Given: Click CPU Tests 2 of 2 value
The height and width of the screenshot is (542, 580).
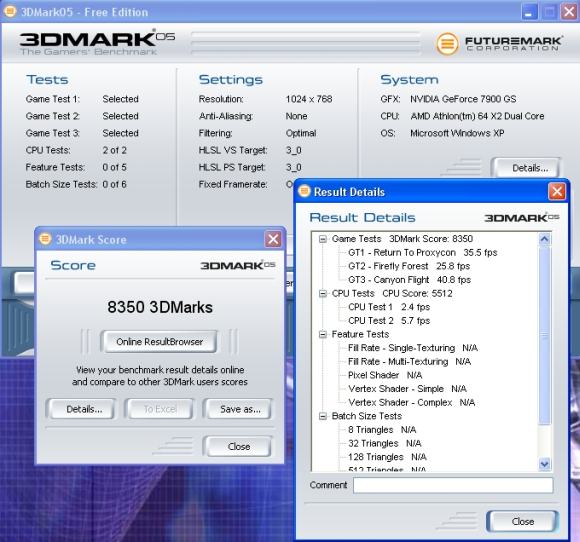Looking at the screenshot, I should (x=114, y=150).
